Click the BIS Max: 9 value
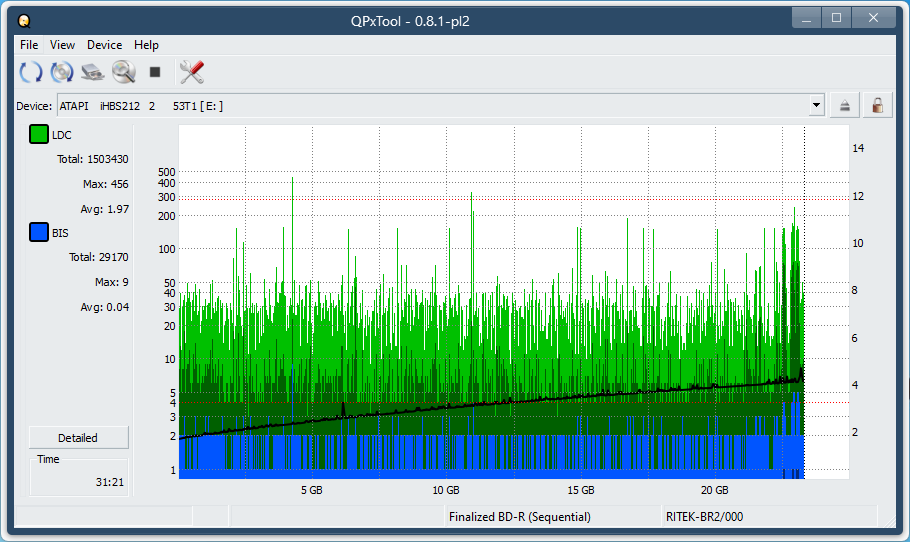The image size is (910, 542). [x=111, y=282]
